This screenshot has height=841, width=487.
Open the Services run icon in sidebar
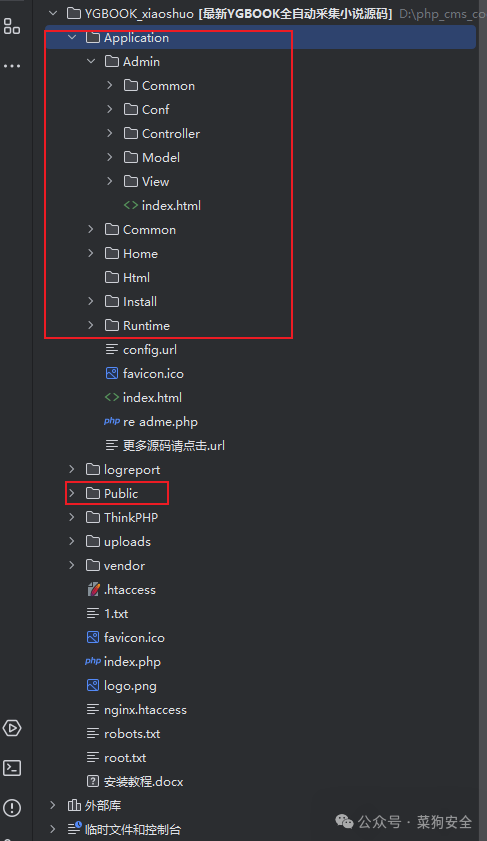(12, 728)
